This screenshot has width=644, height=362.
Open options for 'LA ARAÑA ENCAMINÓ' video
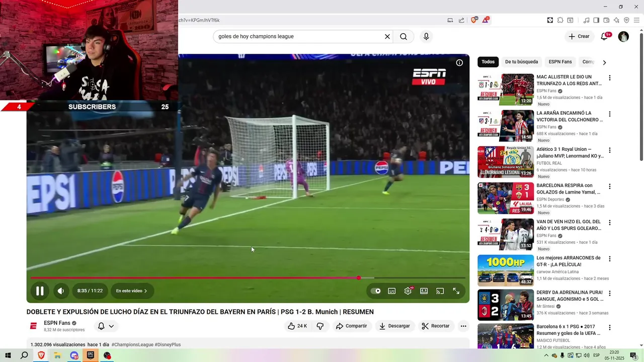click(x=609, y=114)
